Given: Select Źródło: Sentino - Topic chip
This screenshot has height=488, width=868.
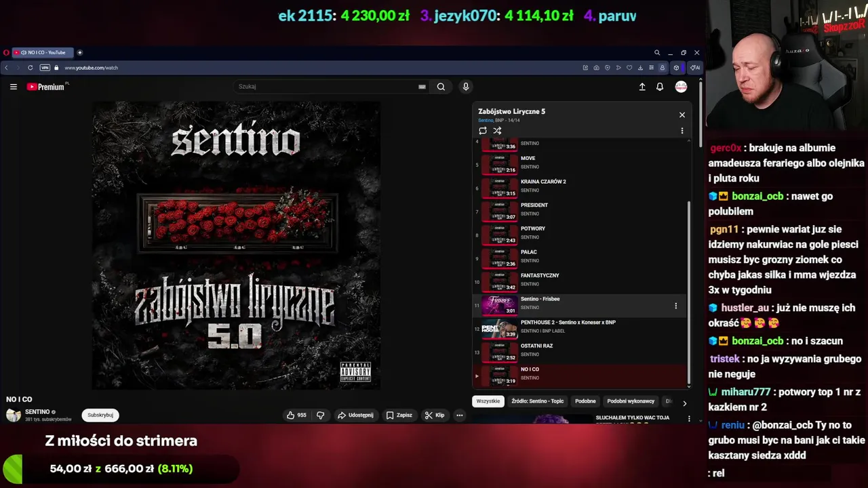Looking at the screenshot, I should (x=537, y=401).
